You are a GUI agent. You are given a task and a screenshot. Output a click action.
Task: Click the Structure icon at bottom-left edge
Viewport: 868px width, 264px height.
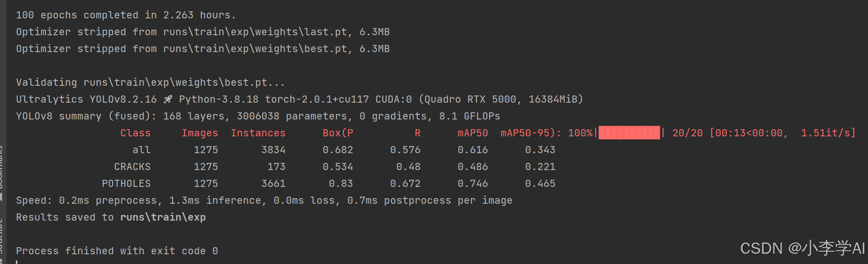pos(2,260)
